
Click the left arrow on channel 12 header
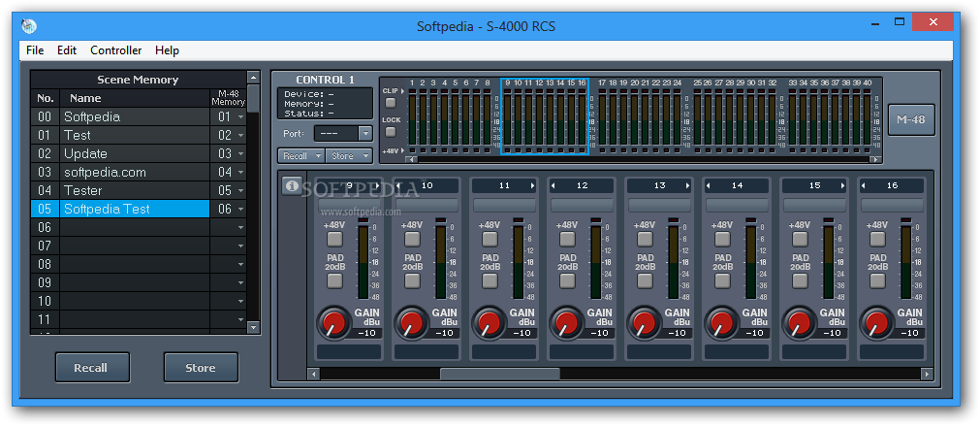[555, 185]
